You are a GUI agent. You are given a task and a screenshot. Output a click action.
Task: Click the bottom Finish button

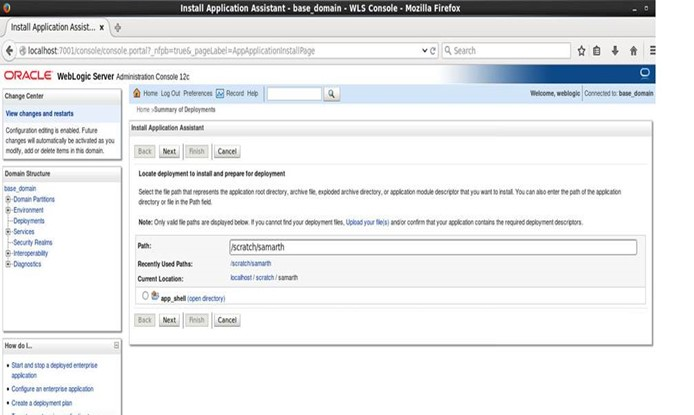197,320
